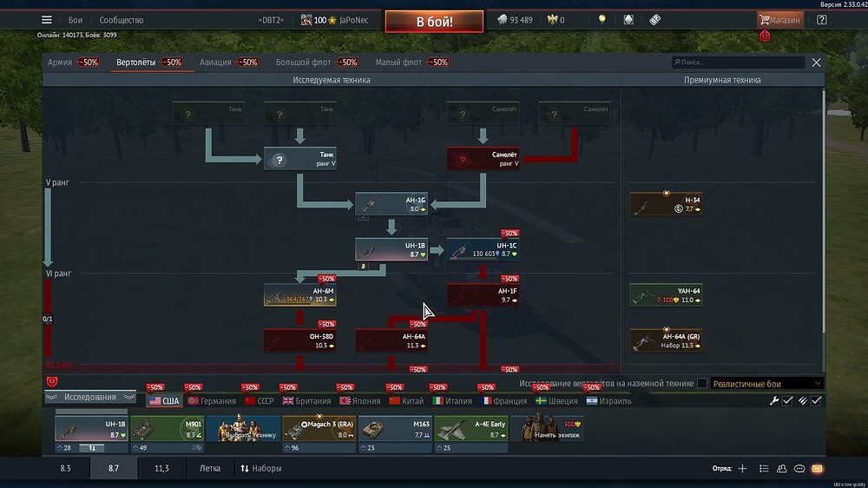The image size is (868, 488).
Task: Switch to the Авиация tab
Action: pos(215,62)
